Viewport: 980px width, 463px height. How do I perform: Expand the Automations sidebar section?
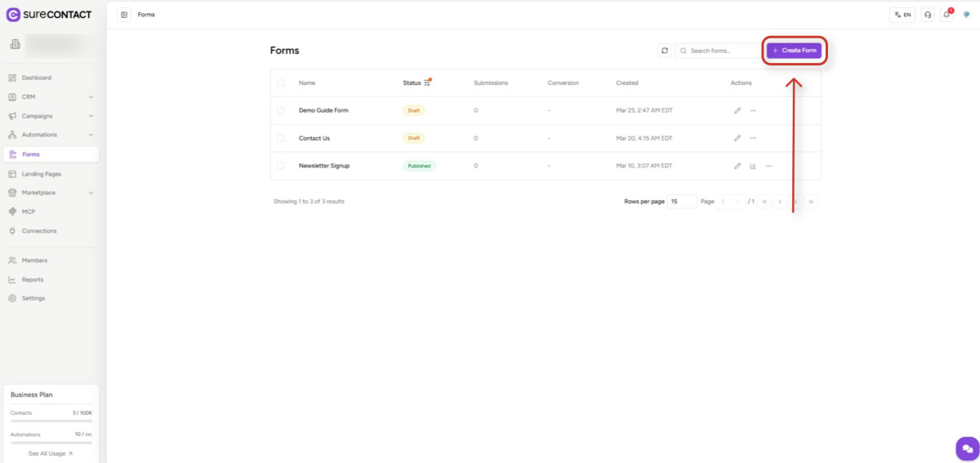[51, 135]
